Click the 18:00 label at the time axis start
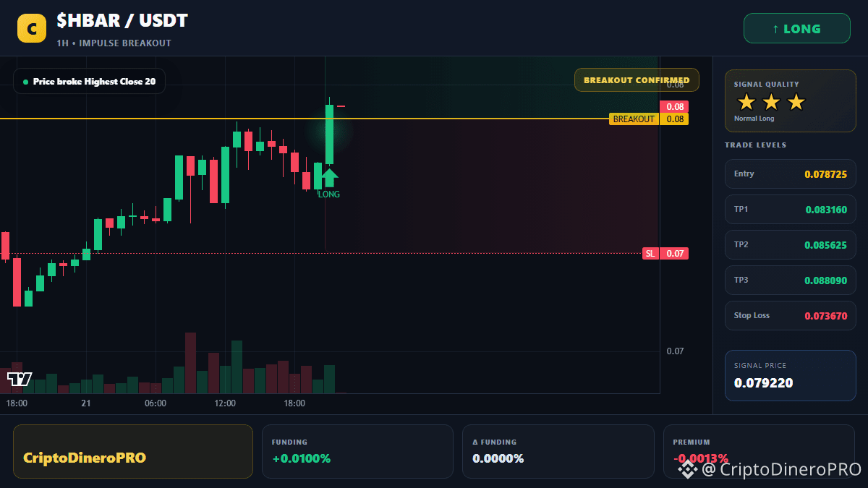 coord(17,403)
